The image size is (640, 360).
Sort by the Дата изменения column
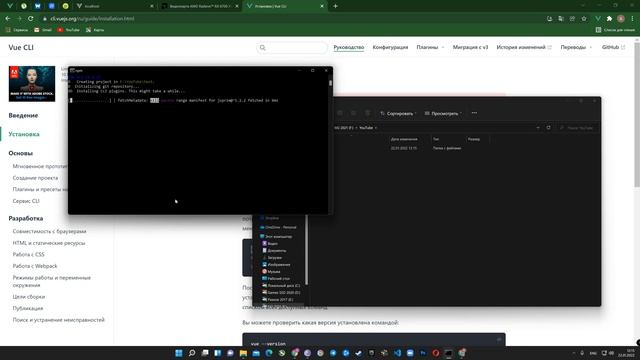pos(404,139)
